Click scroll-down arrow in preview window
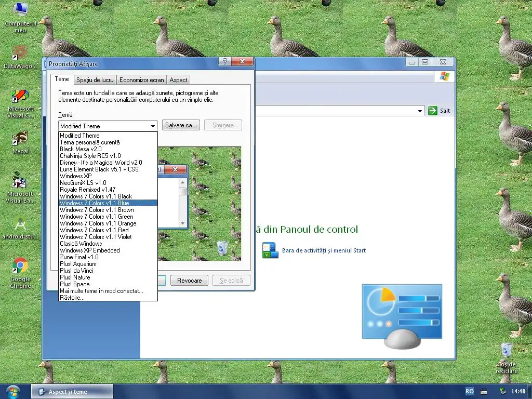 click(182, 223)
